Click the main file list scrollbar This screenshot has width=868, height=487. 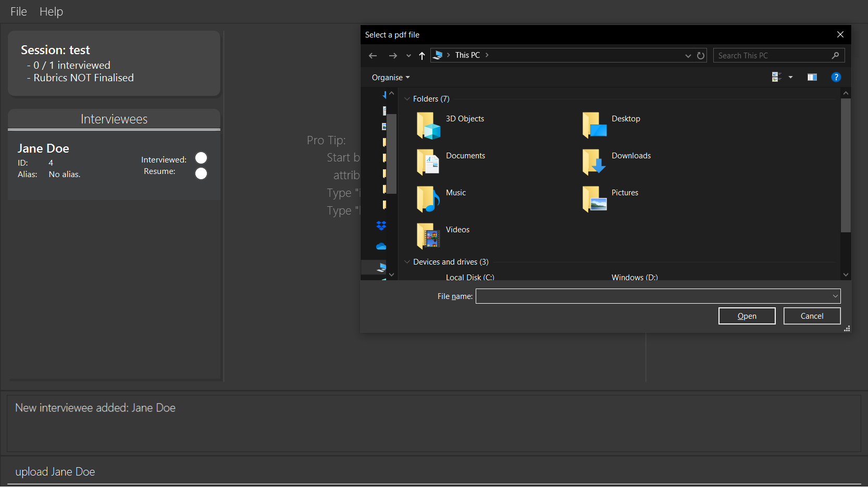(x=846, y=166)
